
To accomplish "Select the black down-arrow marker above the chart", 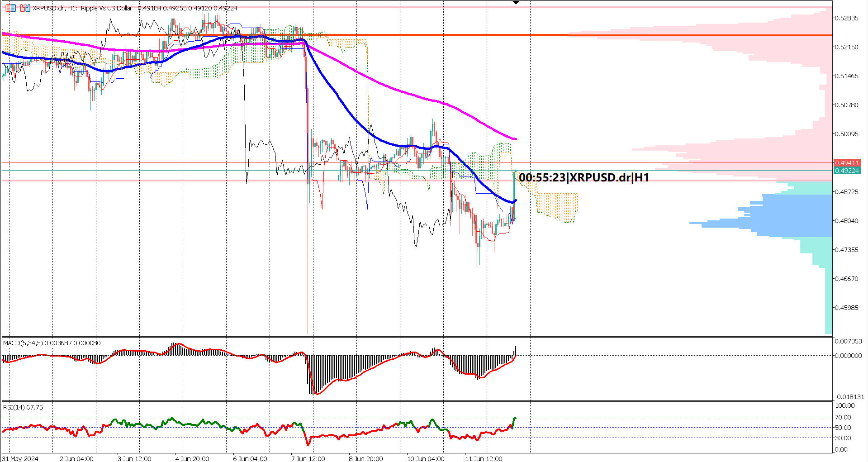I will 516,3.
